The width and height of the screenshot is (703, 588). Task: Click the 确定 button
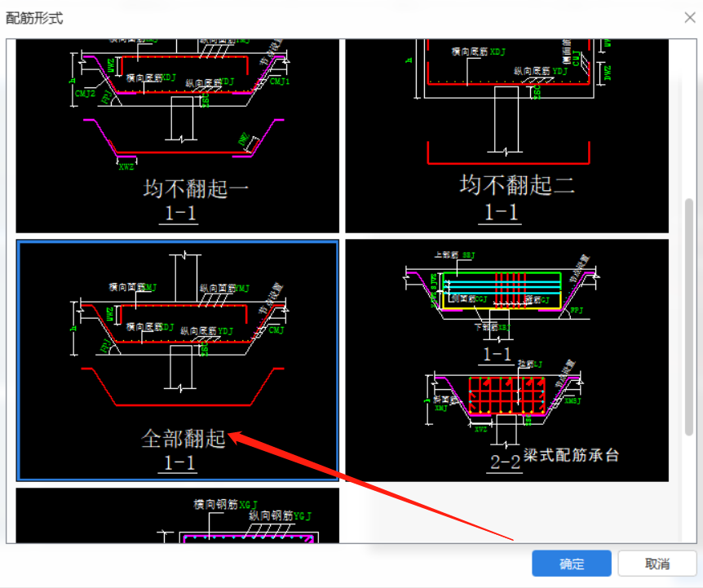pyautogui.click(x=572, y=564)
